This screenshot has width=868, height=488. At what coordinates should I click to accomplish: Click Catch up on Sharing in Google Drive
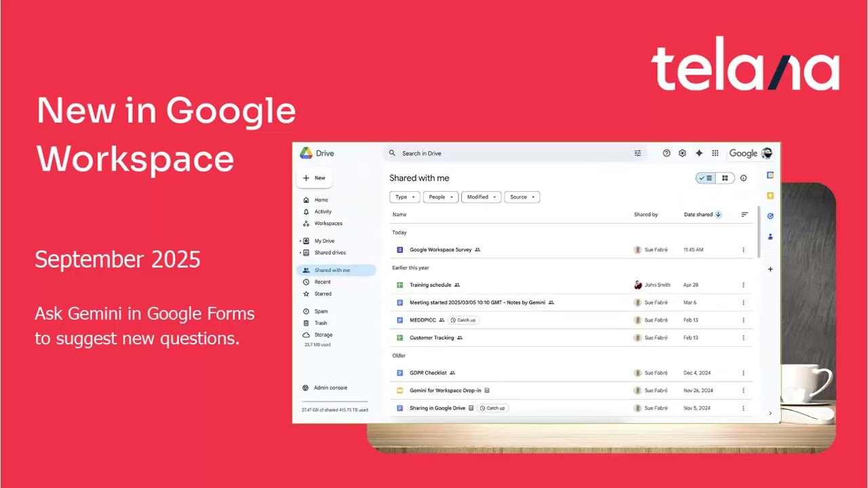pyautogui.click(x=492, y=408)
